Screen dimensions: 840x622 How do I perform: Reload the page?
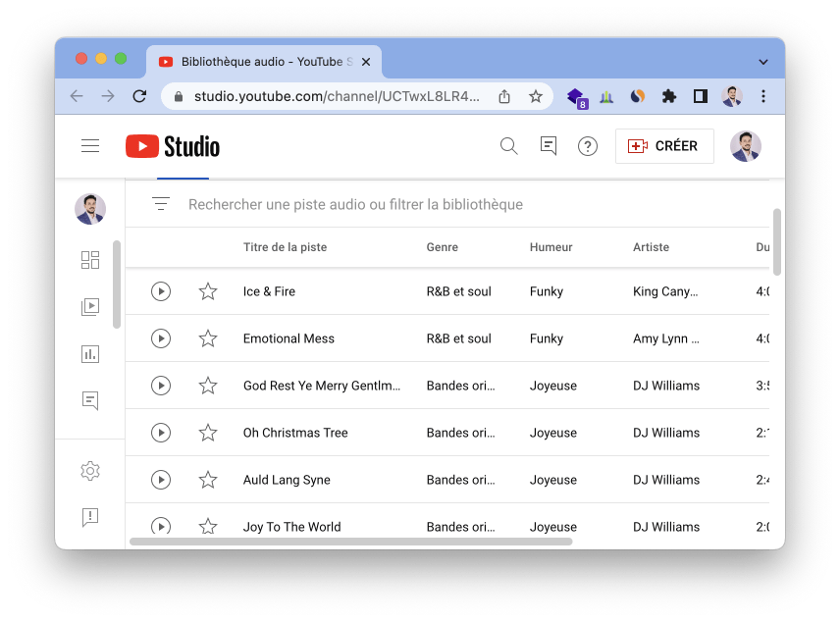[139, 96]
